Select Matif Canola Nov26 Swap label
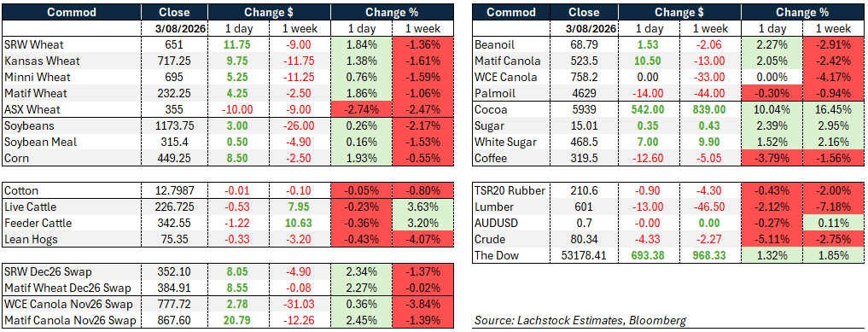868x332 pixels. coord(72,320)
